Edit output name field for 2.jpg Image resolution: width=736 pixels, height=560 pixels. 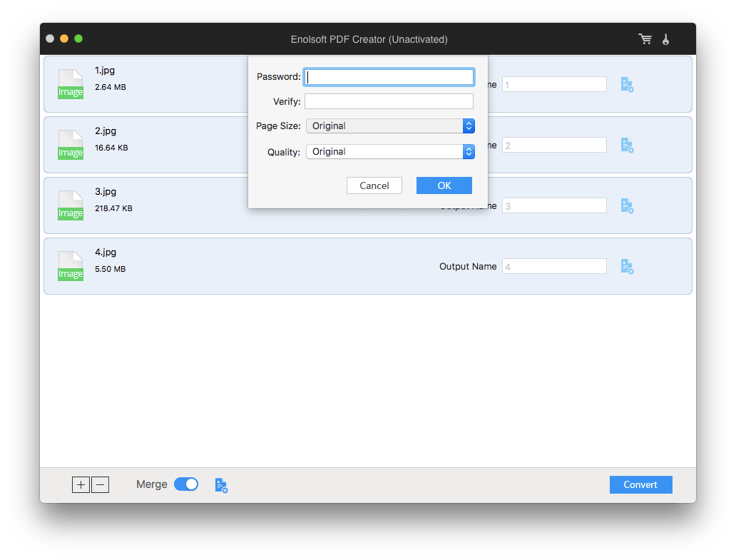pyautogui.click(x=554, y=146)
